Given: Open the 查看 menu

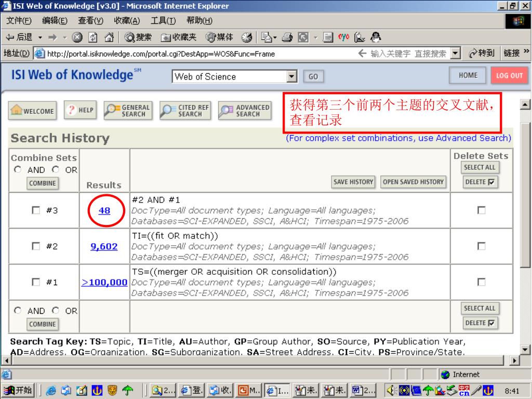Looking at the screenshot, I should (90, 21).
